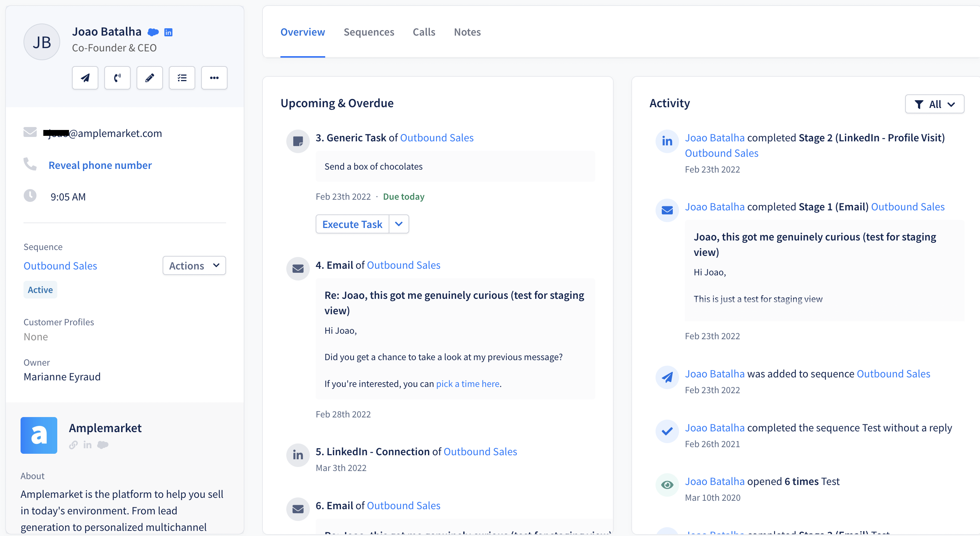Click the Salesforce cloud icon under Amplemarket
Screen dimensions: 980x536
103,445
